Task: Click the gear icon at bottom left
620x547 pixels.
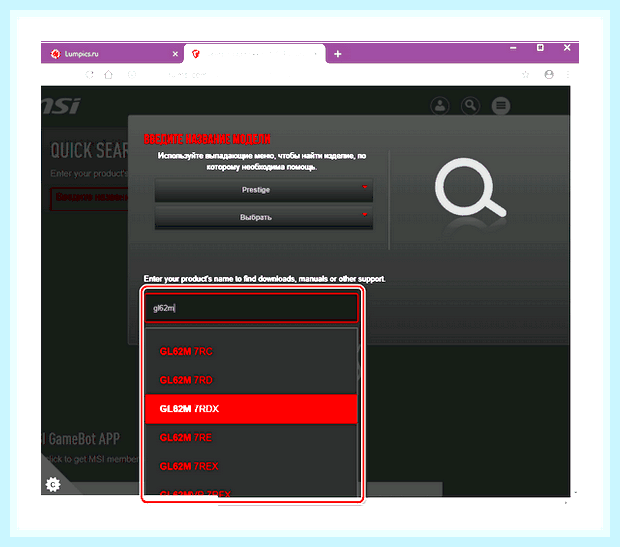Action: (53, 485)
